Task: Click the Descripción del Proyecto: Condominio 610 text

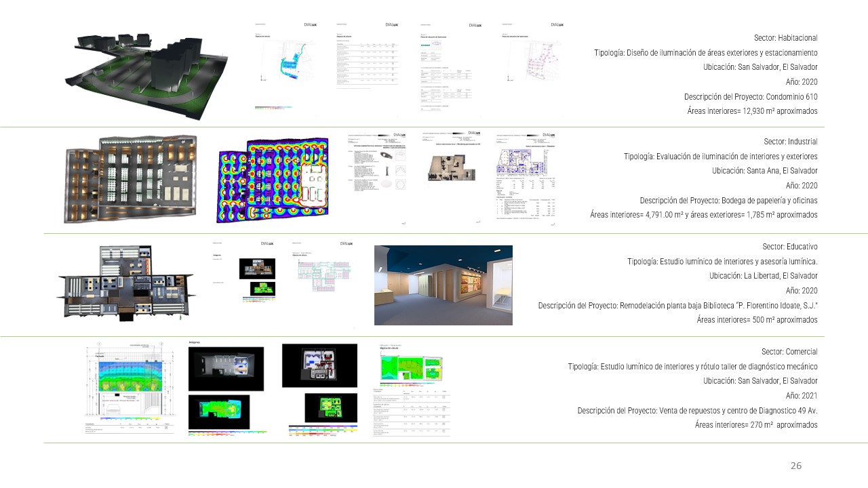Action: [749, 96]
